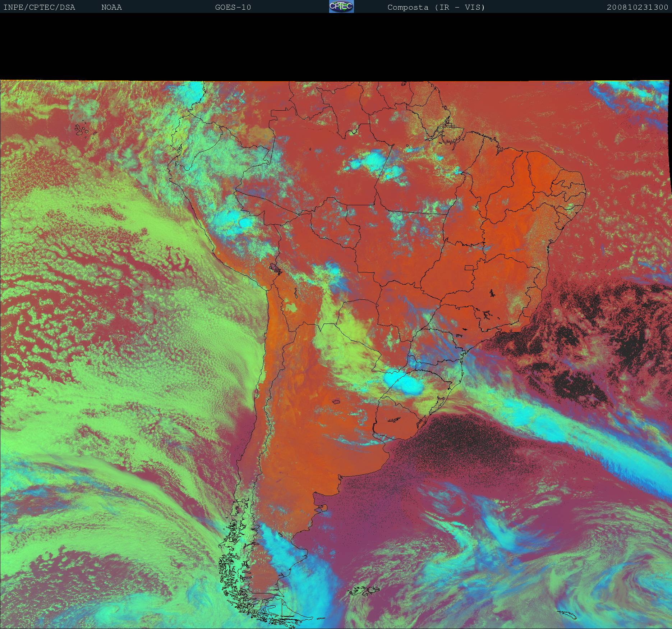
Task: Click the black empty band above the image
Action: (x=336, y=47)
